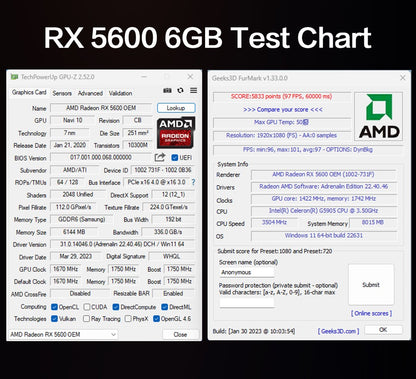This screenshot has width=416, height=379.
Task: Click the FurMark Submit button
Action: click(371, 285)
